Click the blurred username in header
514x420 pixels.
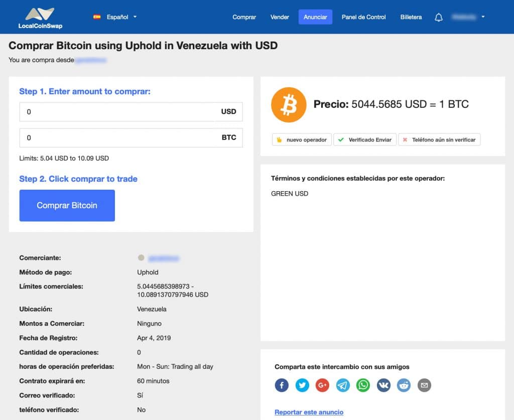click(463, 17)
